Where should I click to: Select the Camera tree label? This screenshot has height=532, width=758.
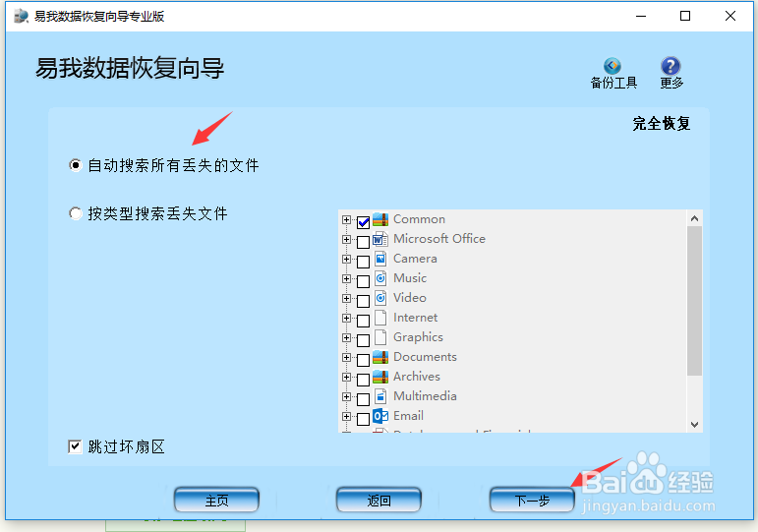[x=415, y=259]
